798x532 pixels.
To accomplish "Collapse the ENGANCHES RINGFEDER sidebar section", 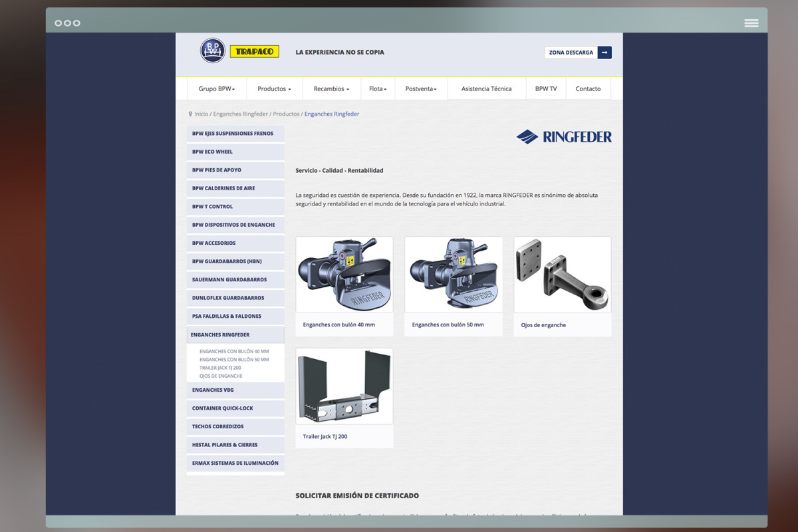I will click(235, 335).
